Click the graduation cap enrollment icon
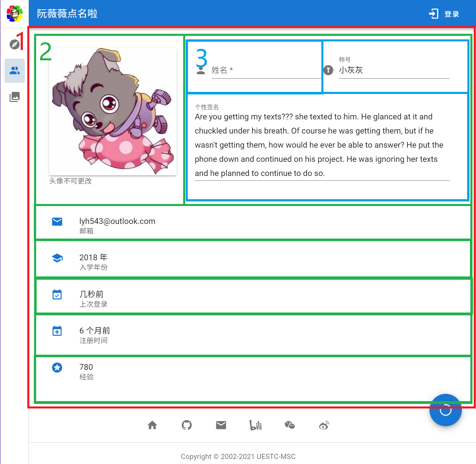 pyautogui.click(x=57, y=258)
